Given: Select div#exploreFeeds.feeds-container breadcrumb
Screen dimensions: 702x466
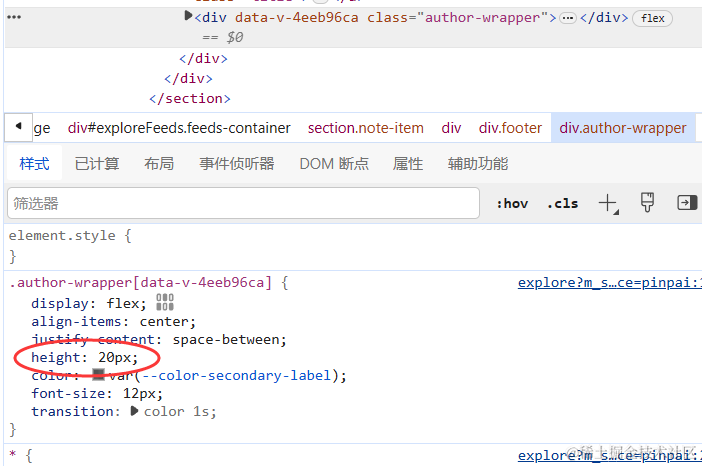Looking at the screenshot, I should click(179, 128).
